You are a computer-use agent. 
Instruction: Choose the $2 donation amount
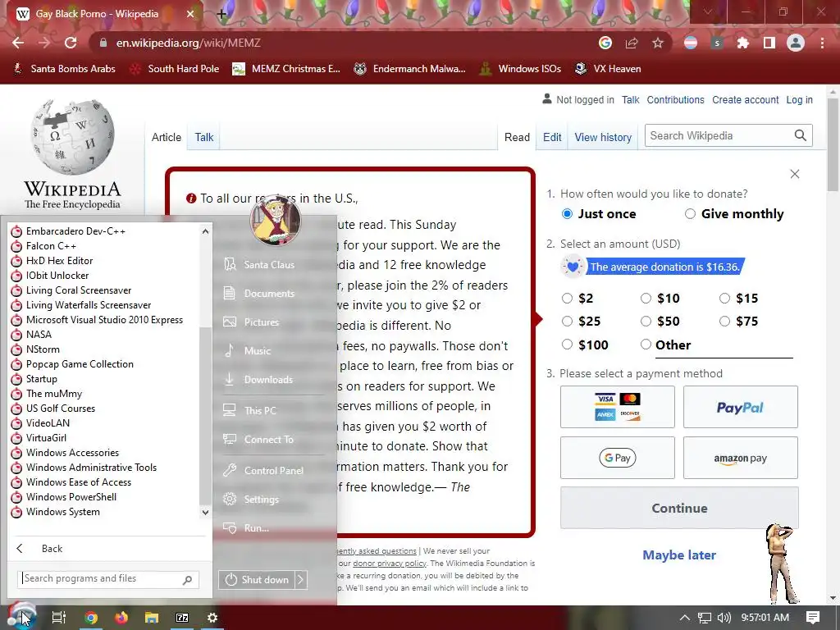click(x=568, y=298)
